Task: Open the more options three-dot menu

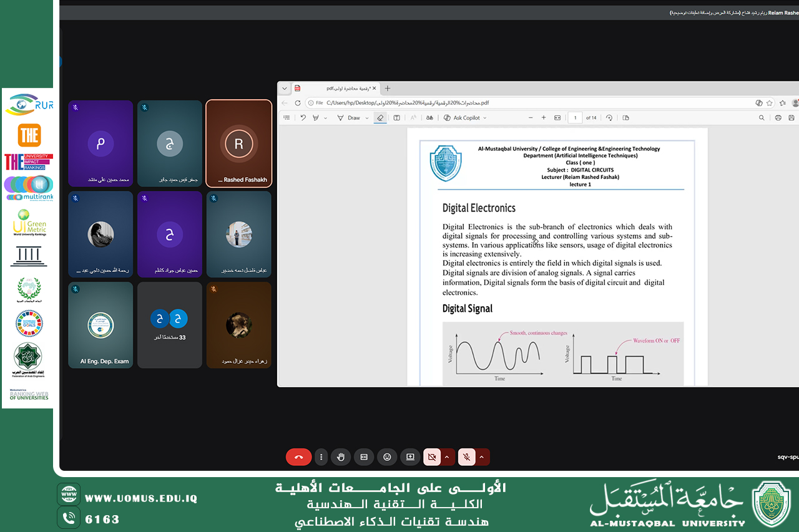Action: [321, 457]
